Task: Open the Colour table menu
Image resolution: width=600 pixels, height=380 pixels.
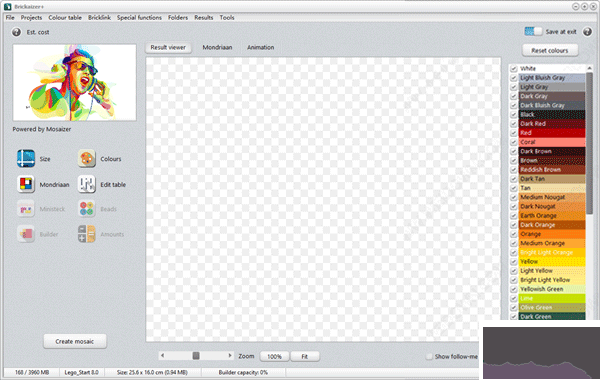Action: click(65, 18)
